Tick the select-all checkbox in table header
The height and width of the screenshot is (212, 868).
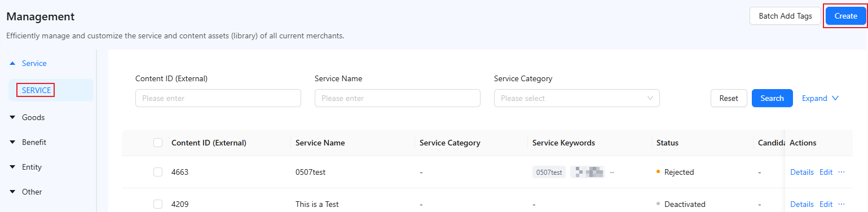coord(158,143)
